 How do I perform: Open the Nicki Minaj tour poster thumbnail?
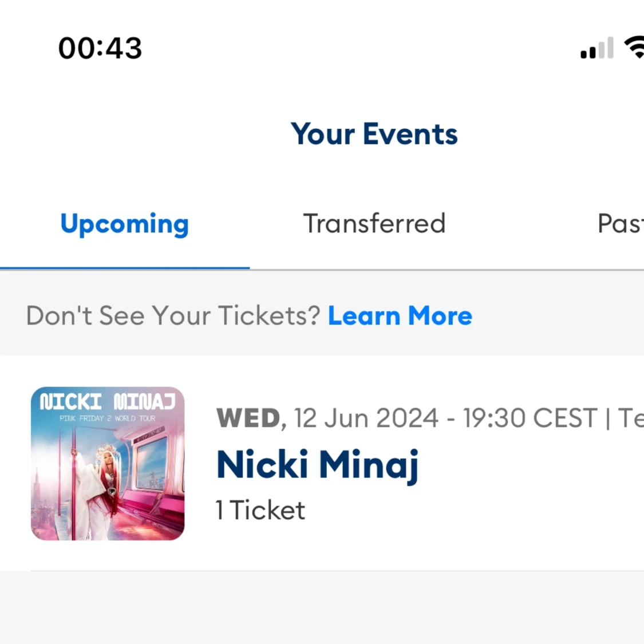pyautogui.click(x=108, y=463)
